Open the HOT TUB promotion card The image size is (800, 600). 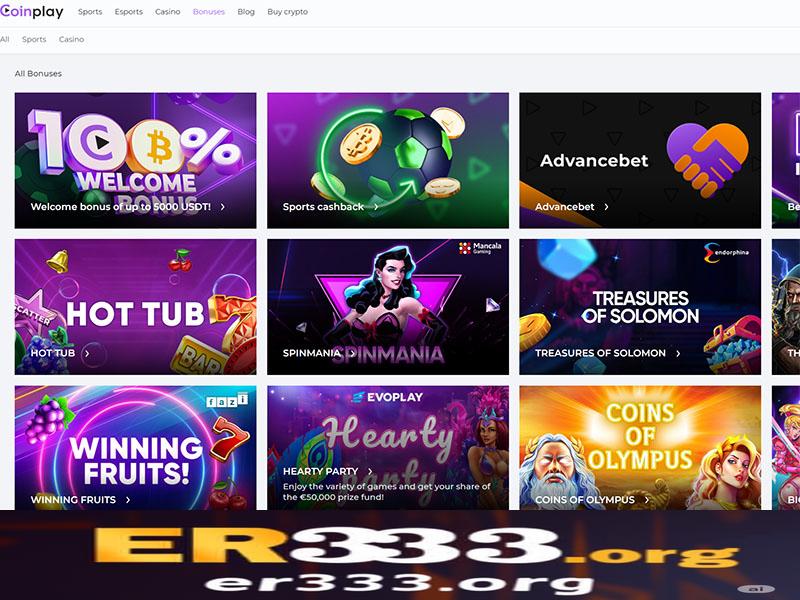pos(136,307)
